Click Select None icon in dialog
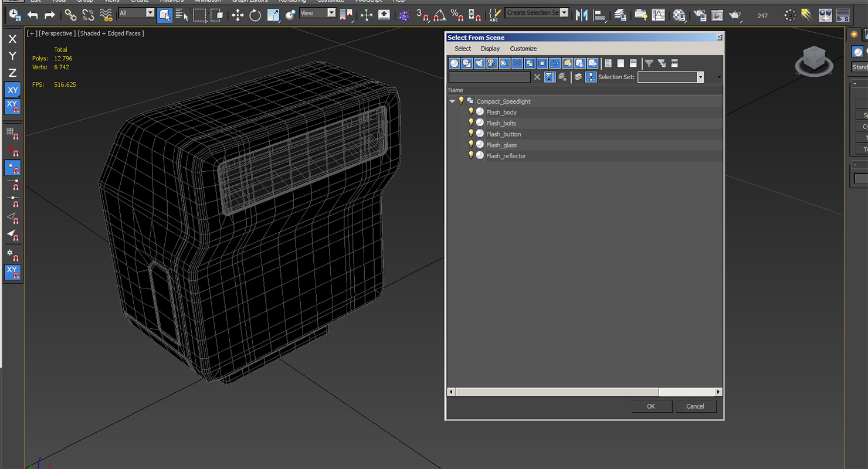 tap(621, 63)
